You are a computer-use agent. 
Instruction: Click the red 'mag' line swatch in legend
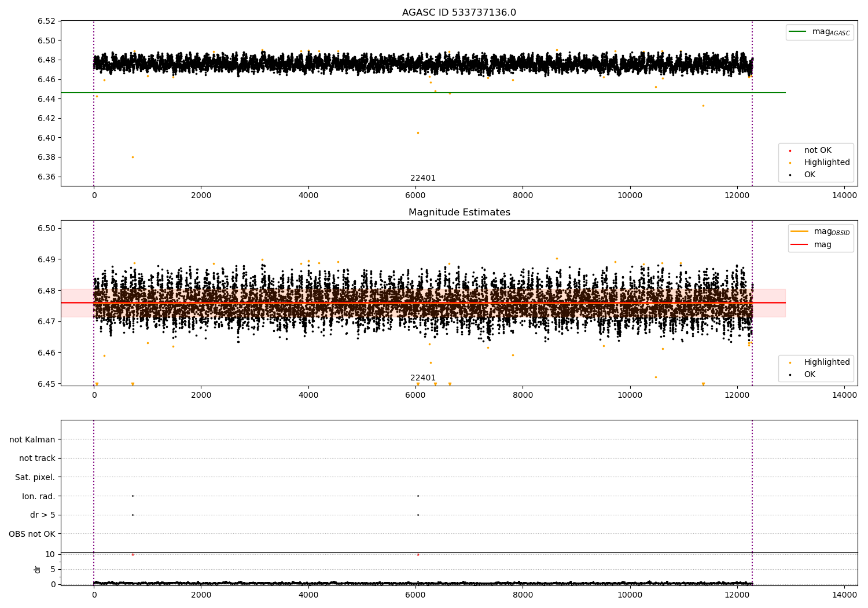[800, 245]
